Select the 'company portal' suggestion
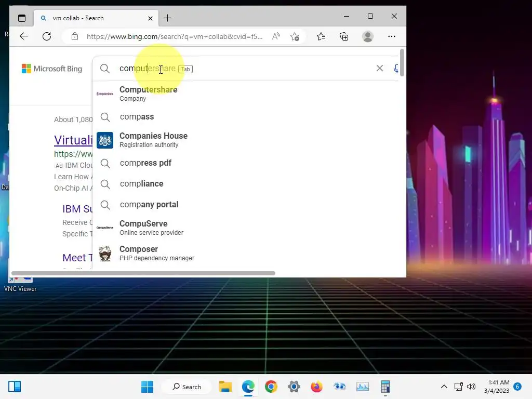The width and height of the screenshot is (532, 399). (x=246, y=205)
